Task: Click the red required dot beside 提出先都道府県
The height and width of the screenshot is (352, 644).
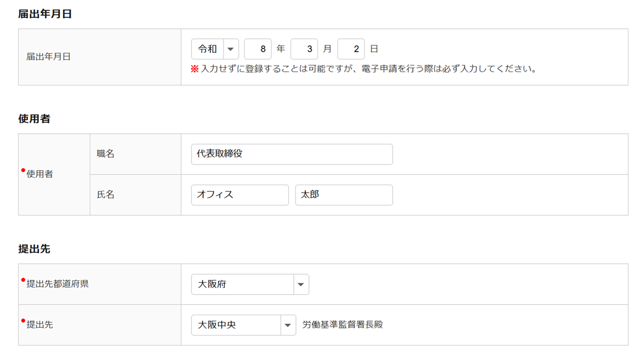Action: pos(23,280)
